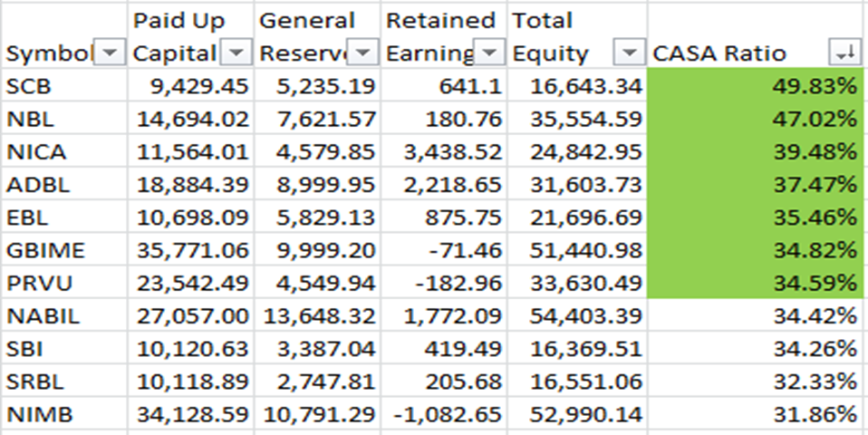
Task: Open the General Reserve filter dropdown
Action: pos(362,53)
